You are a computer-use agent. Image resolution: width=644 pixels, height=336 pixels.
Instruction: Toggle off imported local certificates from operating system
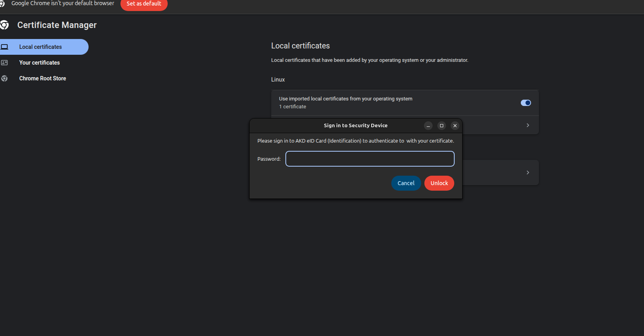point(526,103)
